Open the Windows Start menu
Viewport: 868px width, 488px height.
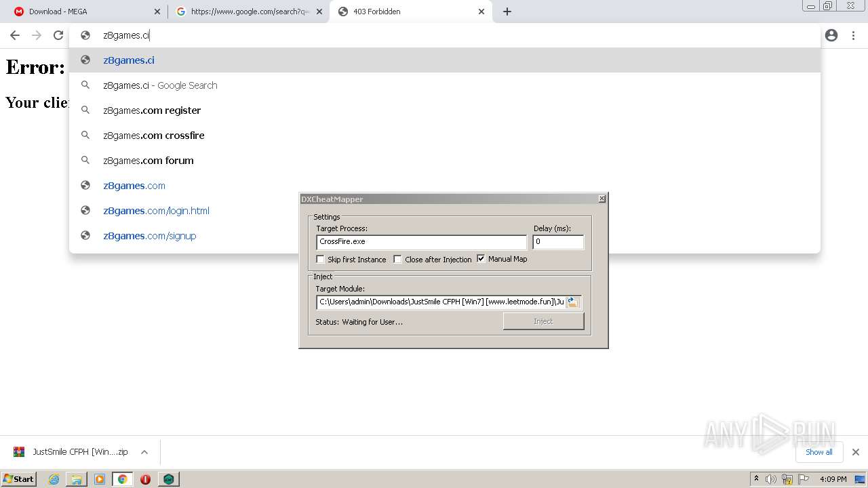tap(18, 479)
